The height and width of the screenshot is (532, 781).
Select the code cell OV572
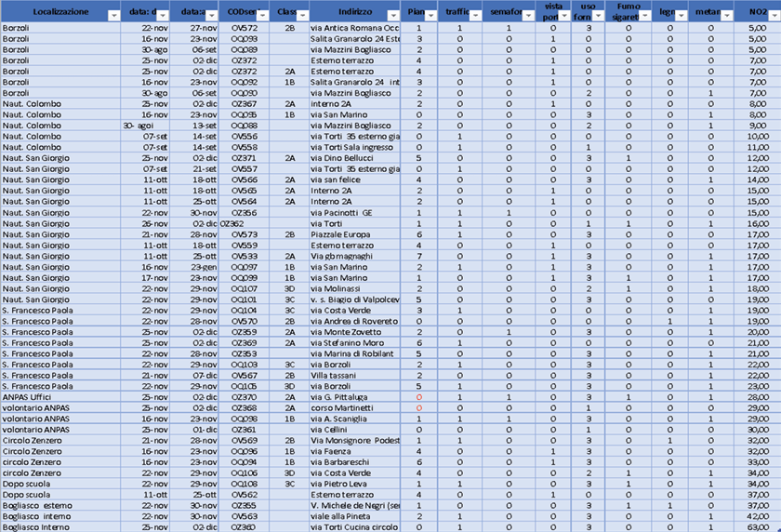pos(244,28)
